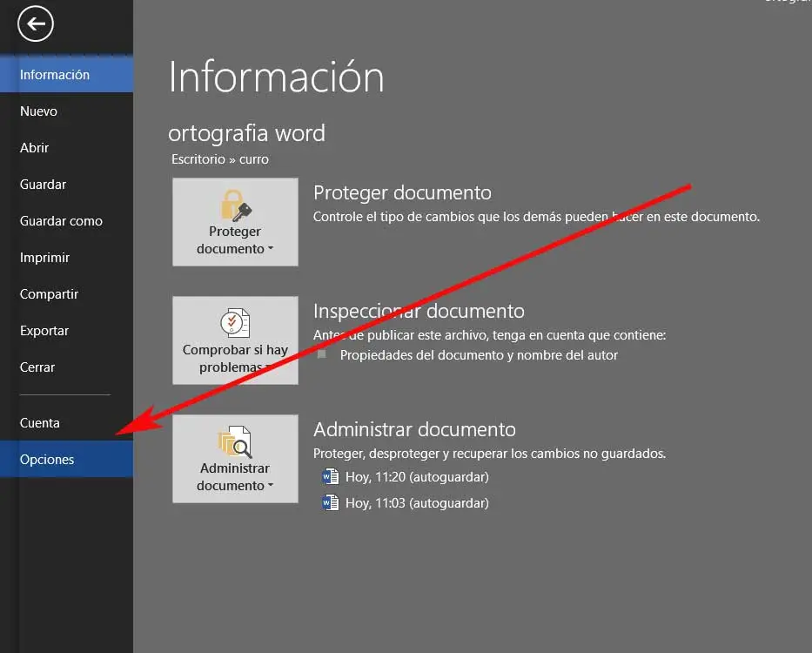This screenshot has width=812, height=653.
Task: Click the Escritorio » curro path
Action: pyautogui.click(x=220, y=159)
